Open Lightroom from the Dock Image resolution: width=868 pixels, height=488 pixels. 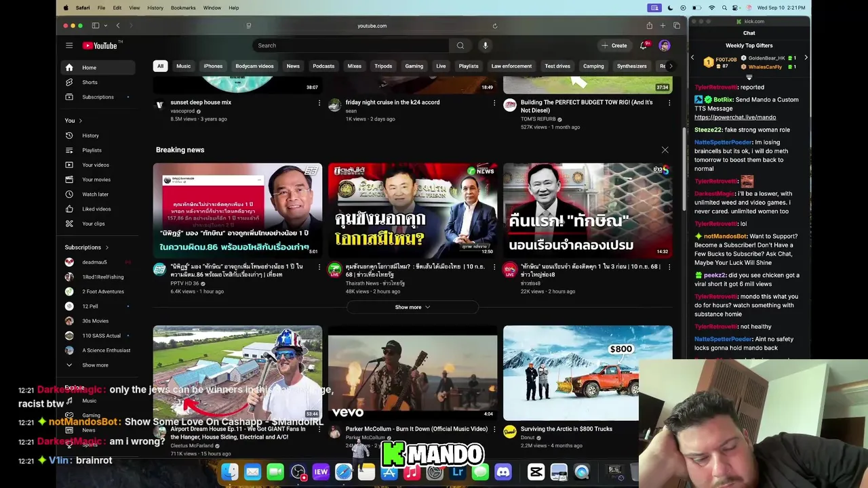click(x=458, y=472)
